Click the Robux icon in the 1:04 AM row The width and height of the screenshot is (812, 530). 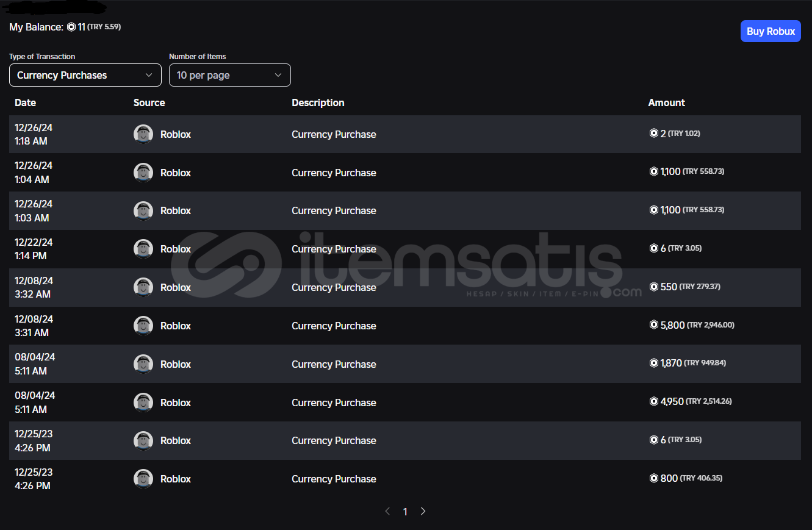click(x=653, y=171)
